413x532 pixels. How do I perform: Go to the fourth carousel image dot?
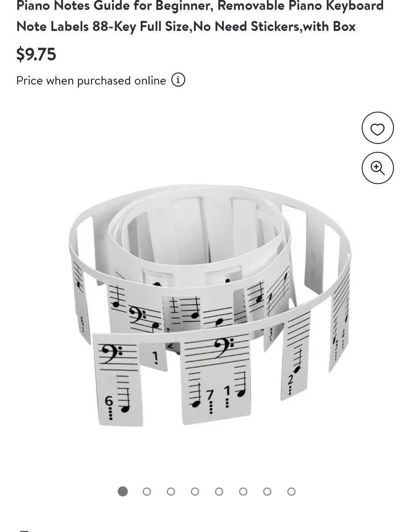coord(195,491)
